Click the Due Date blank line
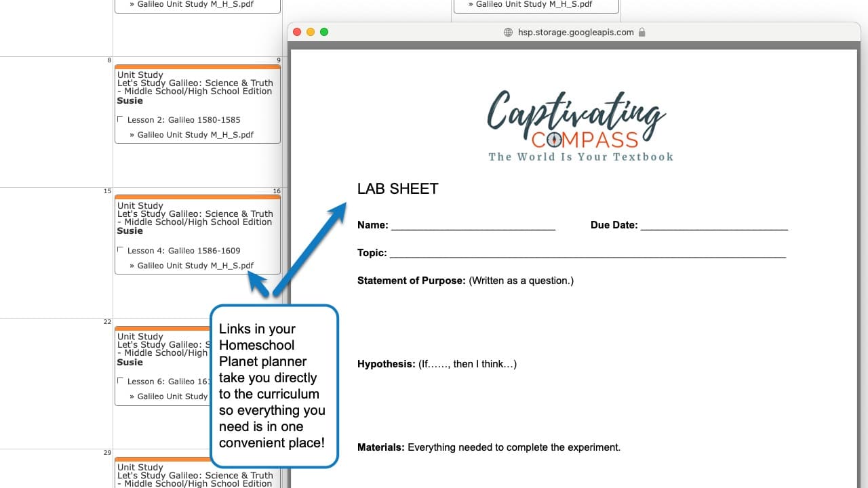Viewport: 868px width, 488px height. [x=713, y=226]
